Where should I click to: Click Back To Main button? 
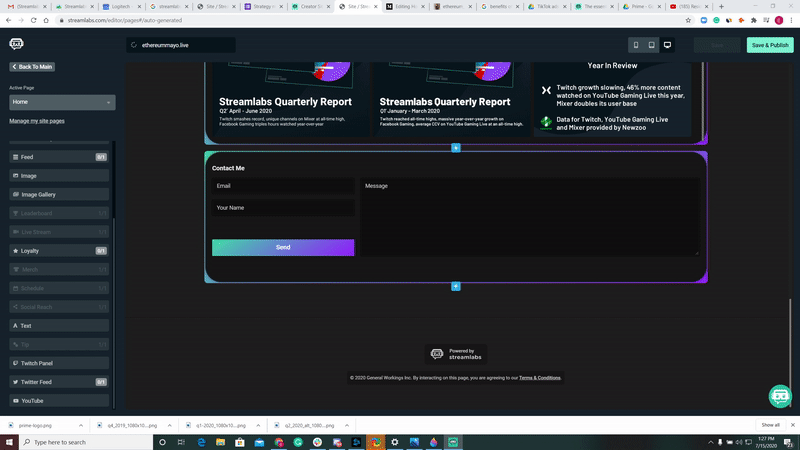(x=32, y=67)
